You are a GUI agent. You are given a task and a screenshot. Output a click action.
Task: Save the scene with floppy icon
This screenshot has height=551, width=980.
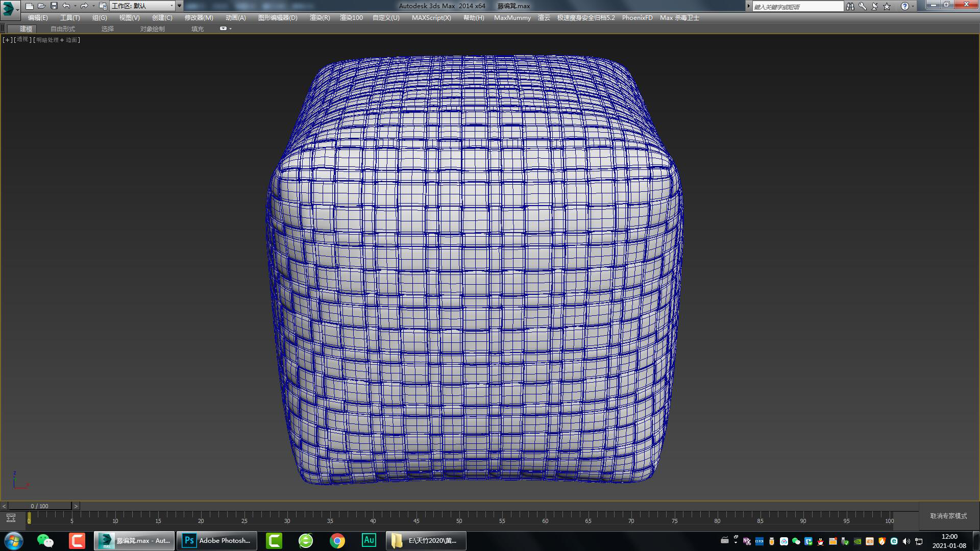point(54,6)
